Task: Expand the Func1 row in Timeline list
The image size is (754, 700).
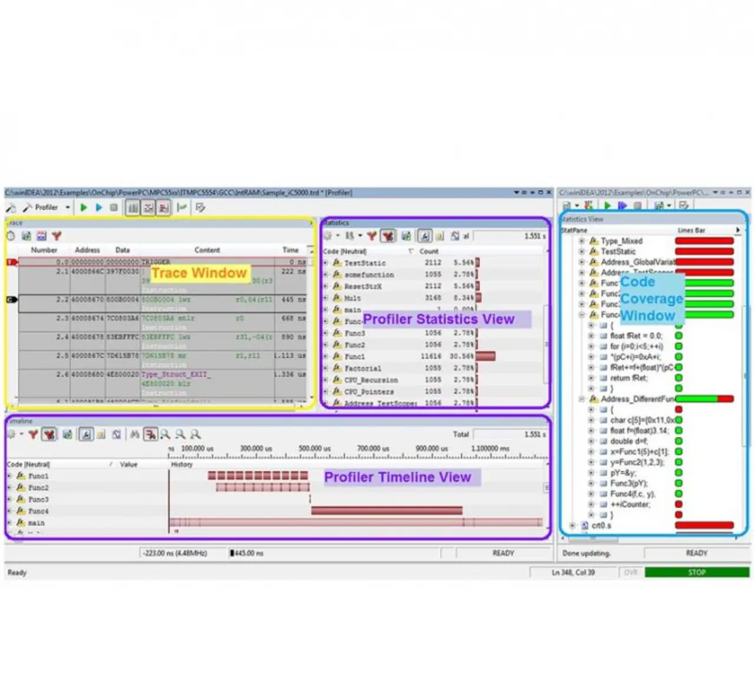Action: [9, 476]
